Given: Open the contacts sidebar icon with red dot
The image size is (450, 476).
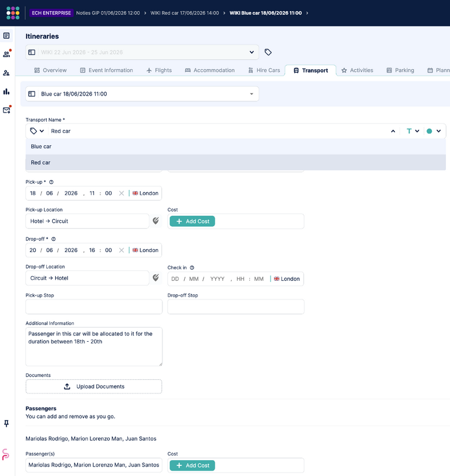Looking at the screenshot, I should (x=6, y=54).
